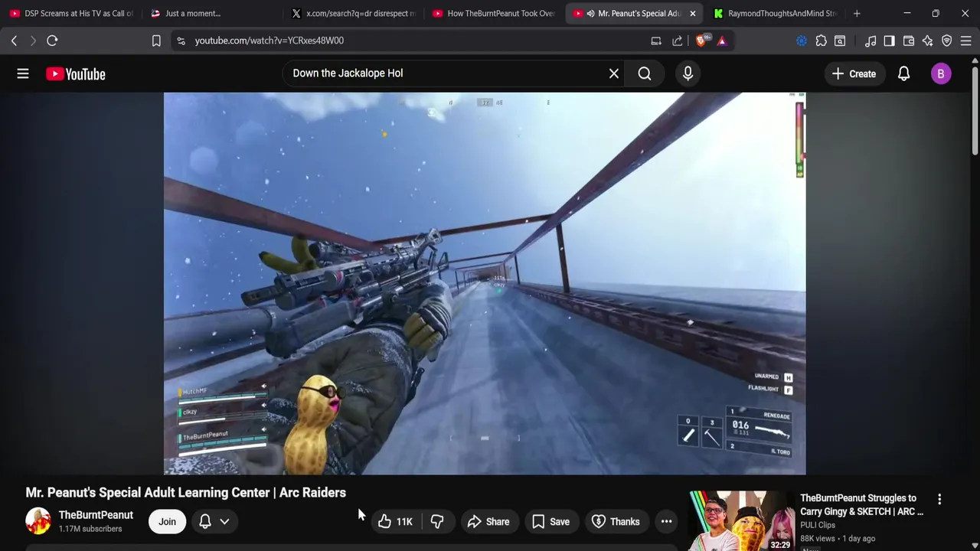The width and height of the screenshot is (980, 551).
Task: Open the PULI Clips recommended video thumbnail
Action: point(740,520)
